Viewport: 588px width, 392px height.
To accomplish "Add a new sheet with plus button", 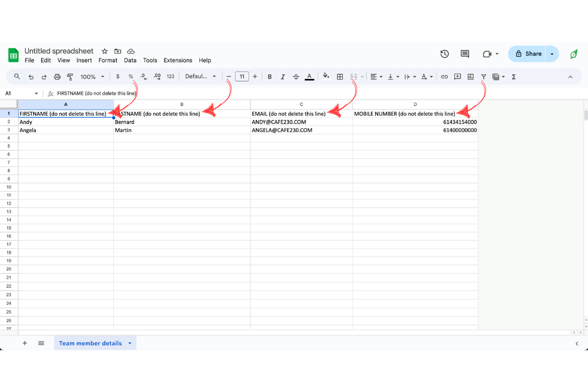I will (24, 343).
